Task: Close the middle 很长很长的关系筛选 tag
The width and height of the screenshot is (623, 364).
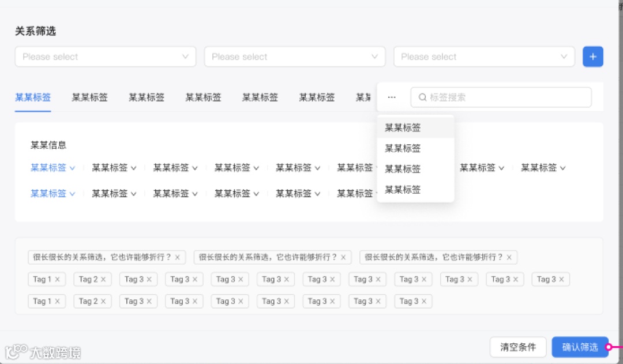Action: click(343, 257)
